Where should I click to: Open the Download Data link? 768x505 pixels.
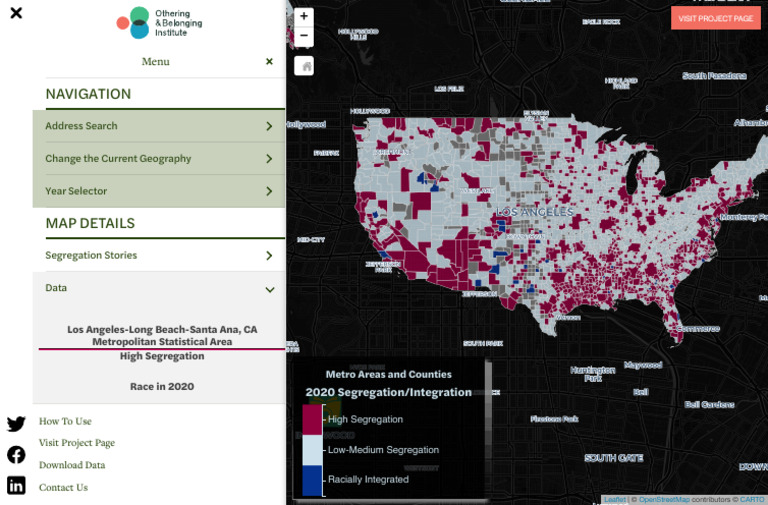72,465
